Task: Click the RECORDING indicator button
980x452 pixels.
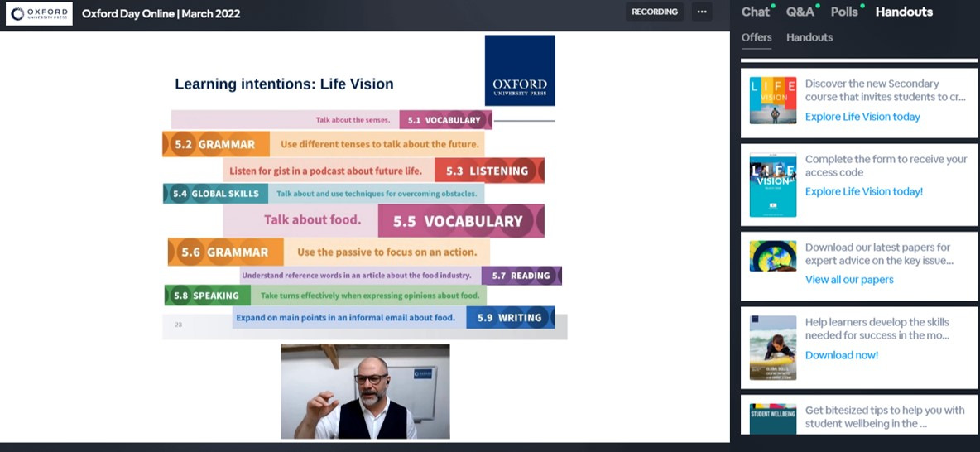Action: [x=655, y=12]
